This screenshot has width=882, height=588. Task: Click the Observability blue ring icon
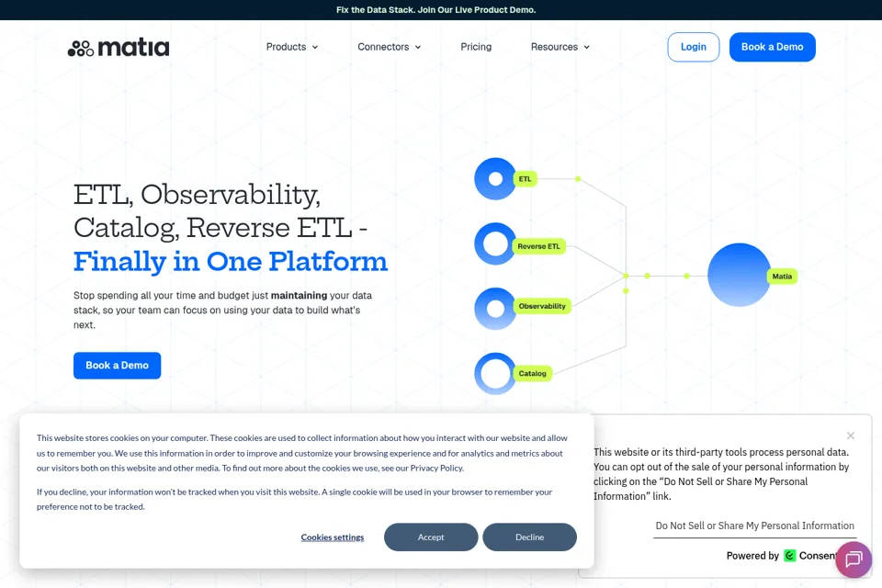(495, 309)
